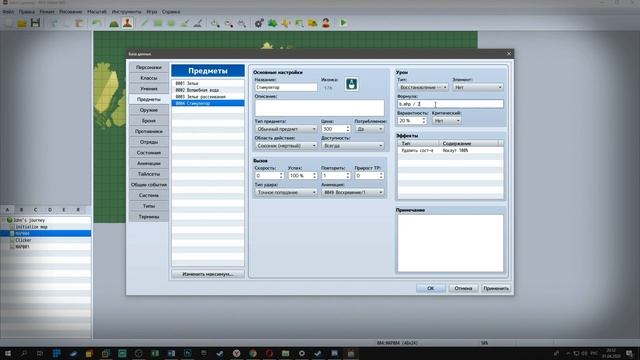Image resolution: width=640 pixels, height=360 pixels.
Task: Switch to Противники database tab
Action: tap(149, 131)
